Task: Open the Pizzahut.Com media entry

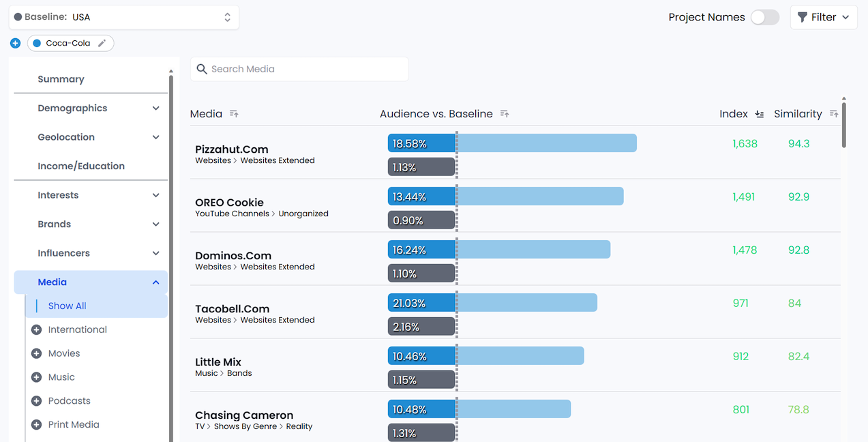Action: point(232,149)
